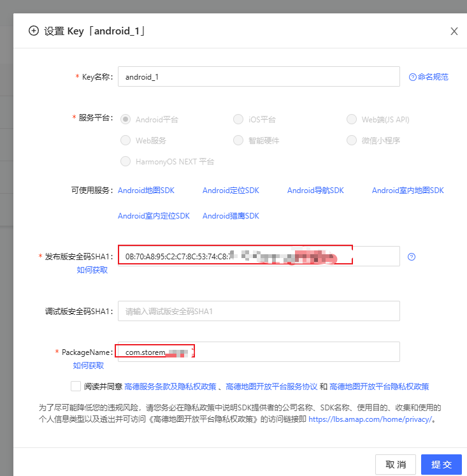Open the Android室内定位SDK service link
This screenshot has height=476, width=467.
point(154,216)
